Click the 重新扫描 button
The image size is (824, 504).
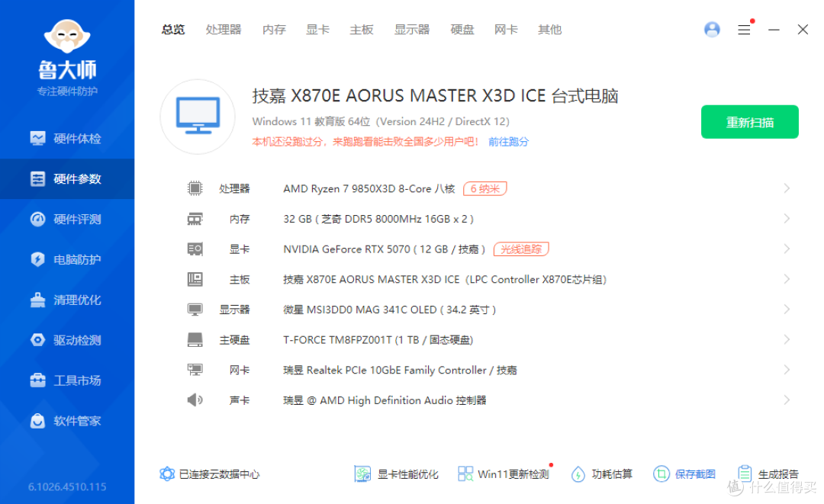(750, 122)
